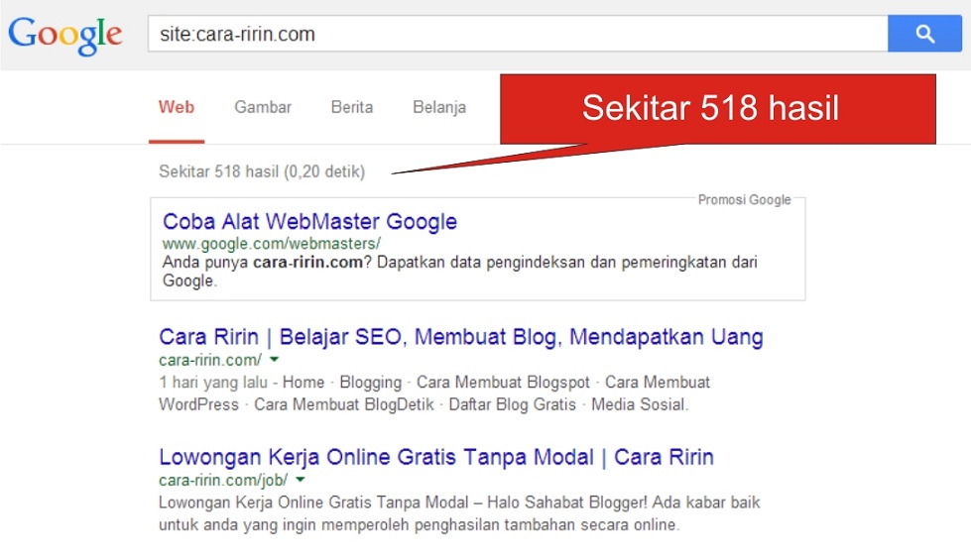Viewport: 971px width, 560px height.
Task: Open the Coba Alat WebMaster Google link
Action: pyautogui.click(x=309, y=221)
